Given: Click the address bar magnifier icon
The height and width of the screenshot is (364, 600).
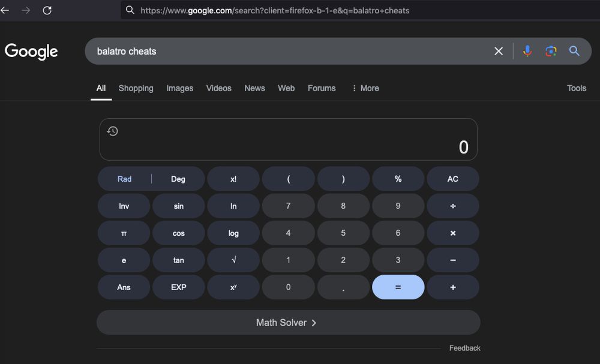Looking at the screenshot, I should coord(130,10).
